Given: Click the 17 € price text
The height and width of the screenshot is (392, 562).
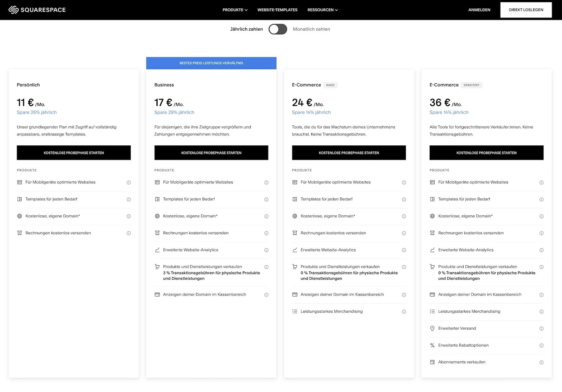Looking at the screenshot, I should pos(163,102).
